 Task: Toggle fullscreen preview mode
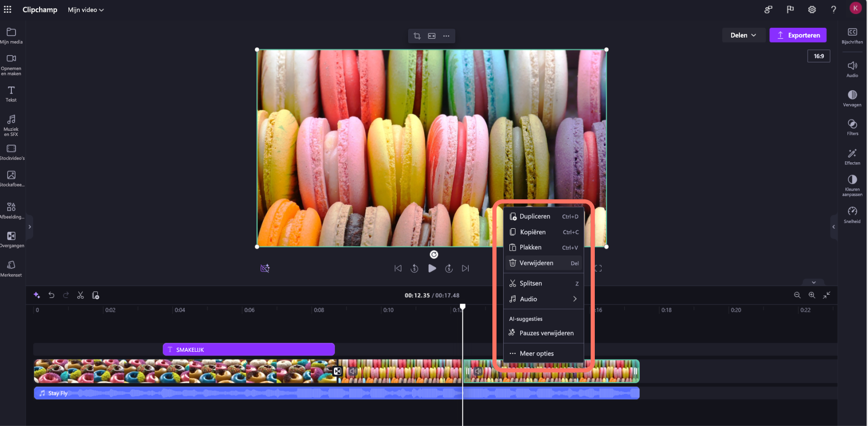click(x=598, y=268)
